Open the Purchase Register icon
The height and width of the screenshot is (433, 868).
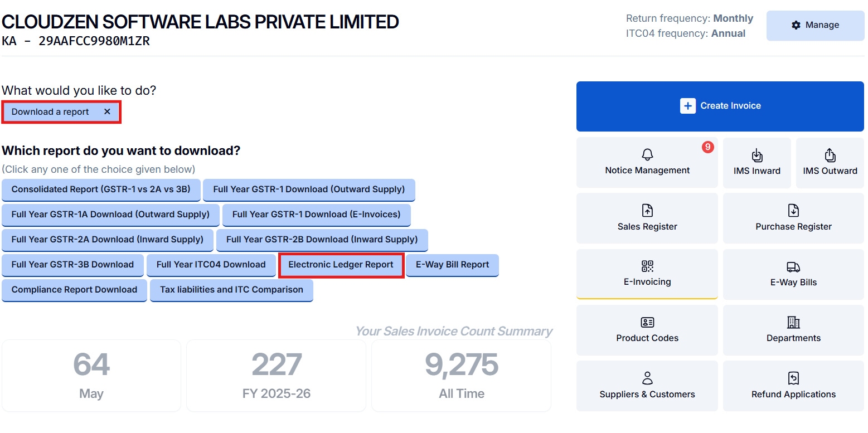pos(793,211)
